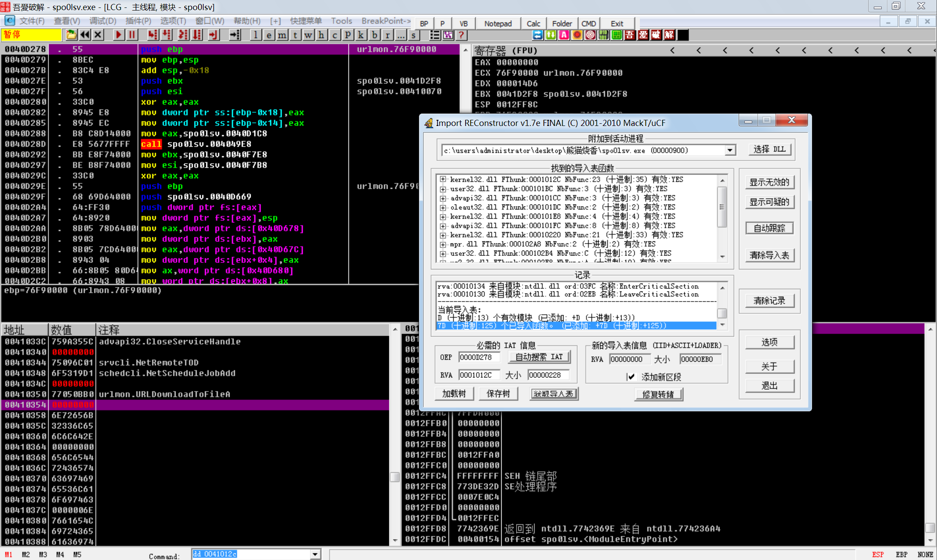This screenshot has height=560, width=937.
Task: Open the attached process dropdown
Action: 730,151
